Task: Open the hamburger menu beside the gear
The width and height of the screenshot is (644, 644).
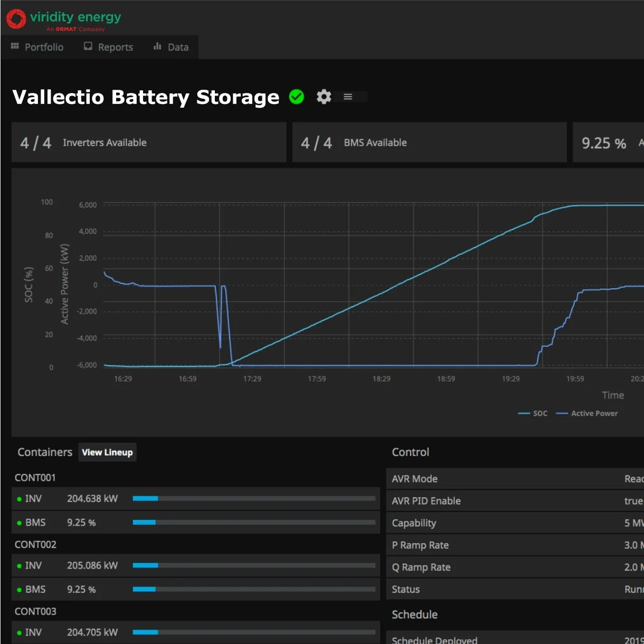Action: (x=348, y=97)
